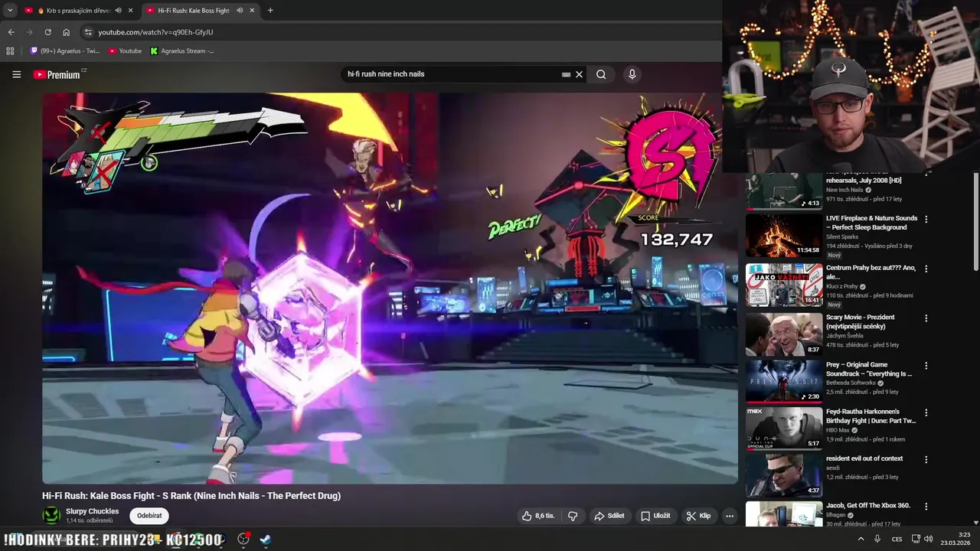Screen dimensions: 980x551
Task: Click the Jáchym Švehla channel name
Action: pos(844,335)
